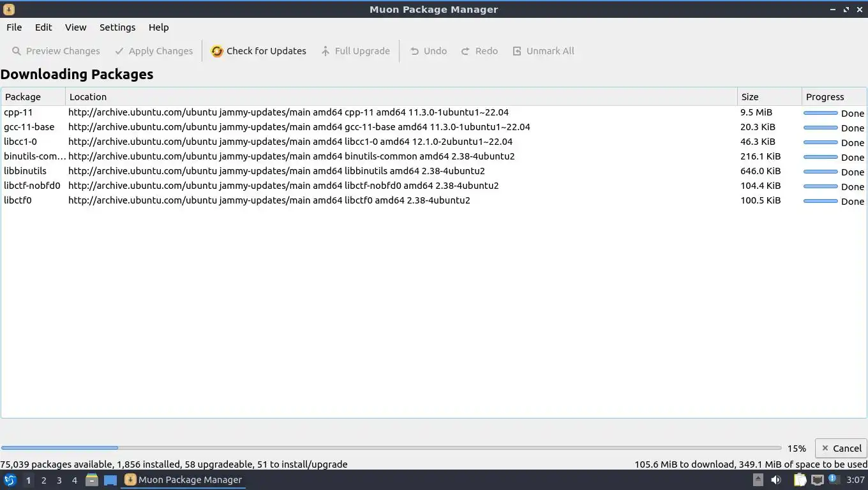This screenshot has height=490, width=868.
Task: Click the 216.1 KiB size cell
Action: tap(760, 156)
